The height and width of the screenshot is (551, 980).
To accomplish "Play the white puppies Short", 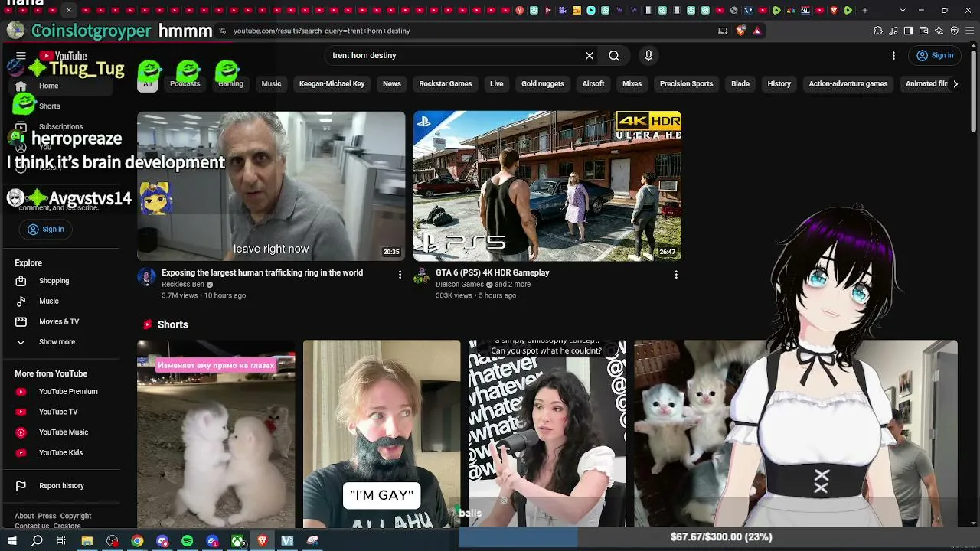I will [x=216, y=434].
